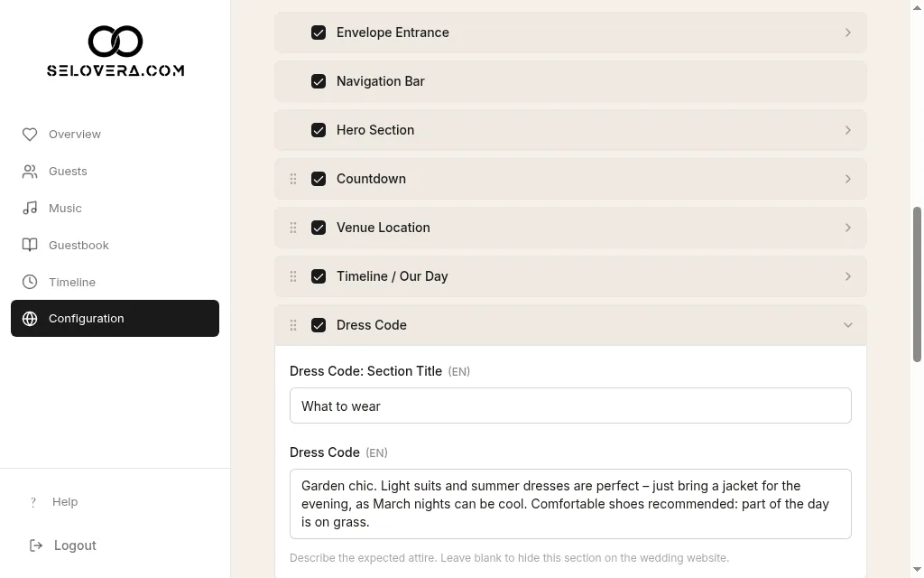Click the globe icon beside Configuration
This screenshot has height=578, width=924.
30,319
